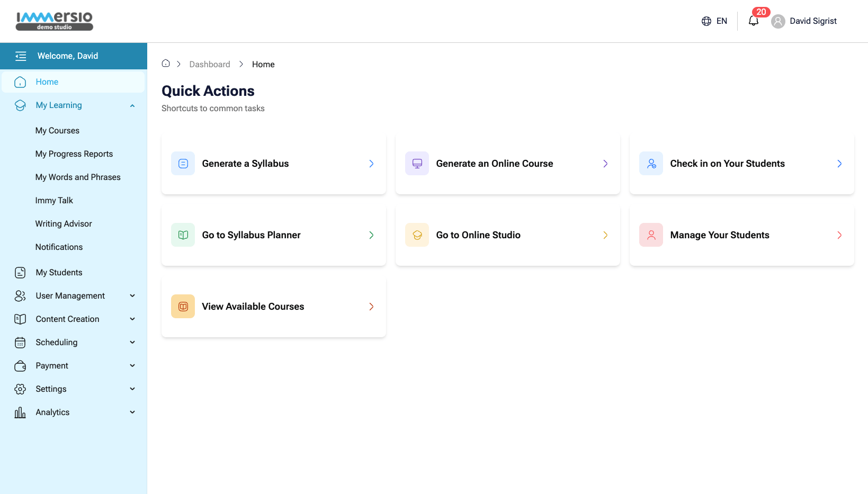Screen dimensions: 868x494
Task: Open language selector globe icon
Action: click(706, 21)
